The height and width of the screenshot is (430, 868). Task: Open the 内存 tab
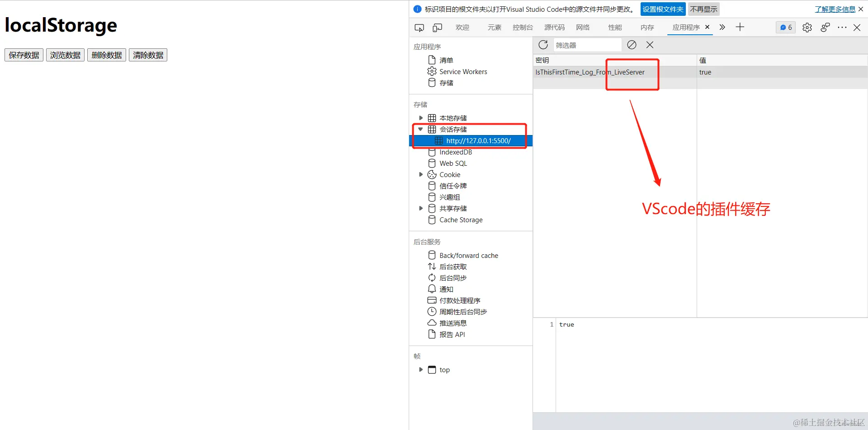(x=647, y=28)
